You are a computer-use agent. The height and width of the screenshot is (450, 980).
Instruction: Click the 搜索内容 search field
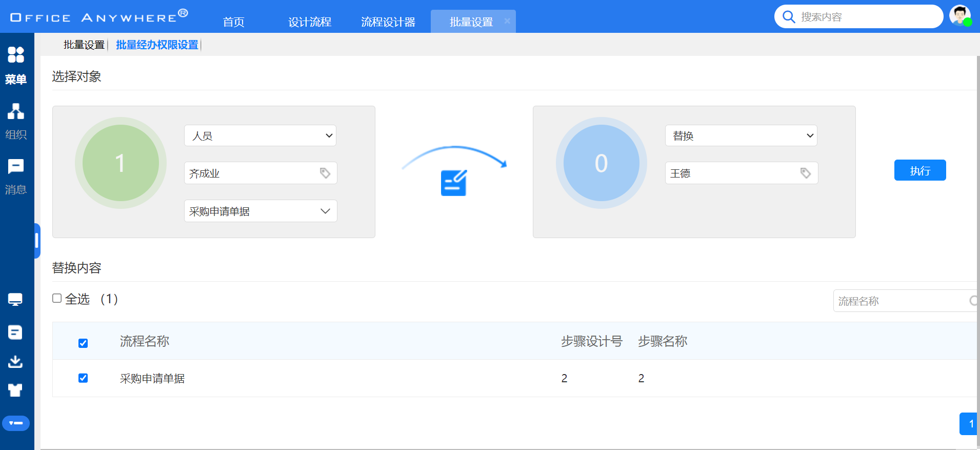tap(859, 17)
